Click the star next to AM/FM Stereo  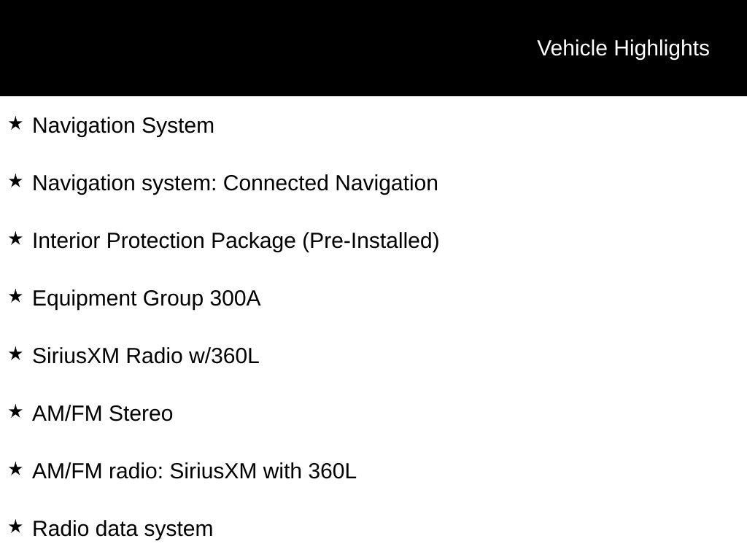point(15,412)
